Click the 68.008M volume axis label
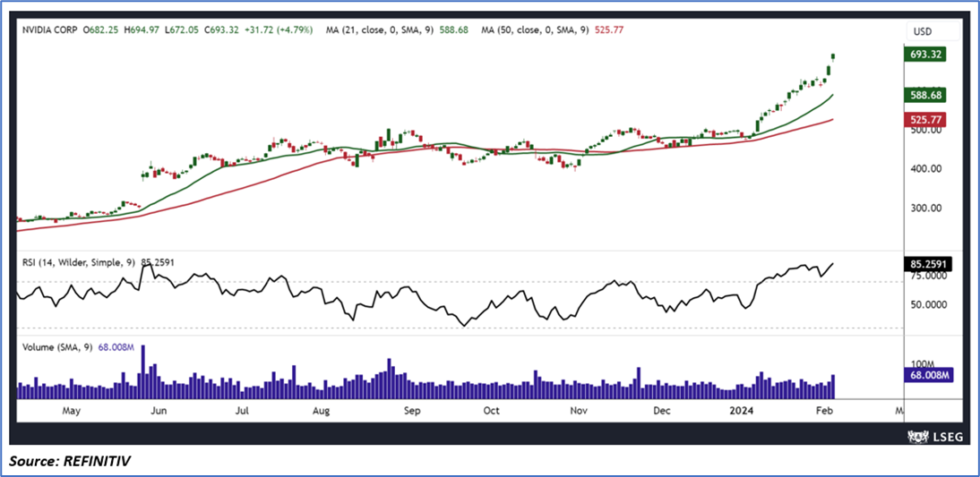Image resolution: width=980 pixels, height=477 pixels. tap(929, 375)
